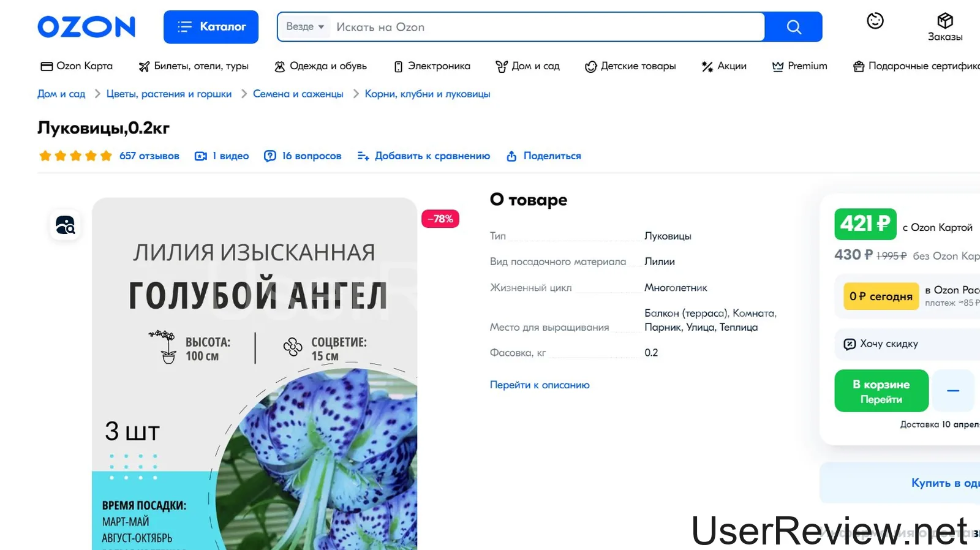The image size is (980, 550).
Task: Click the magnifier search button
Action: point(793,27)
